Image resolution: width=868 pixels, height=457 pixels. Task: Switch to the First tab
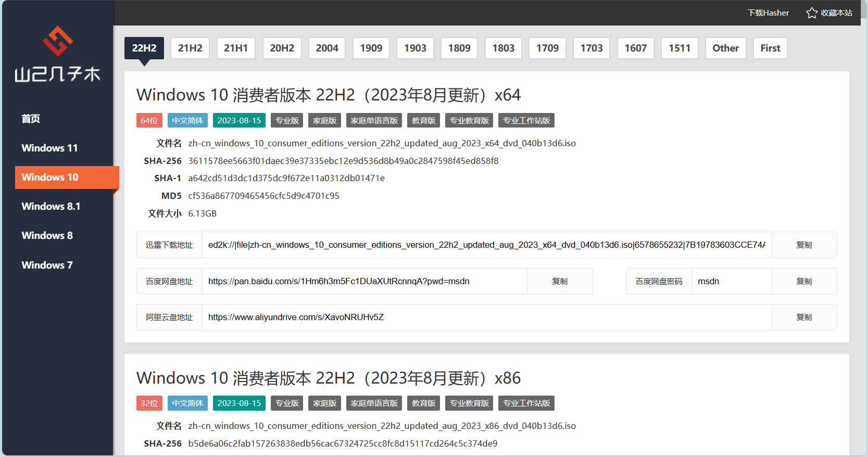[x=770, y=48]
